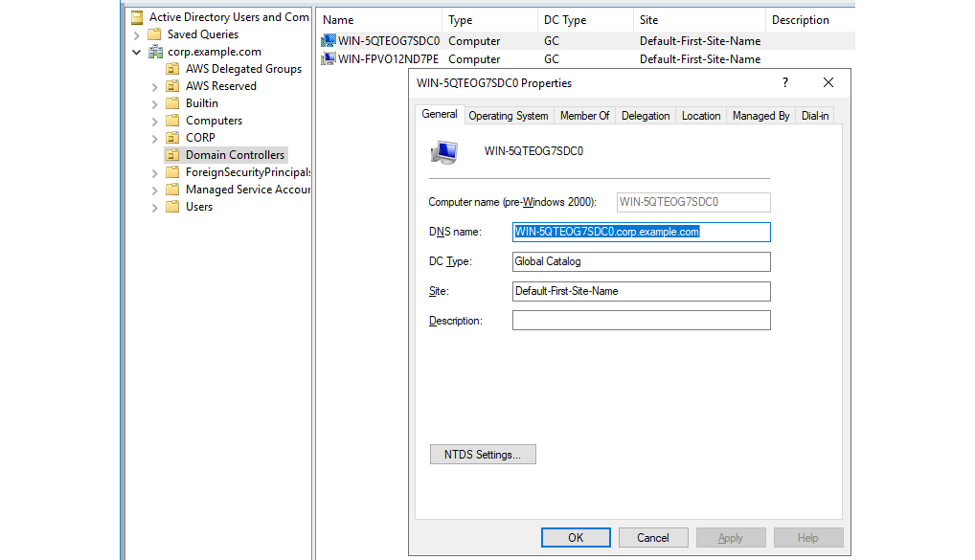Screen dimensions: 975x560
Task: Click the Active Directory Users and Computers root icon
Action: tap(137, 16)
